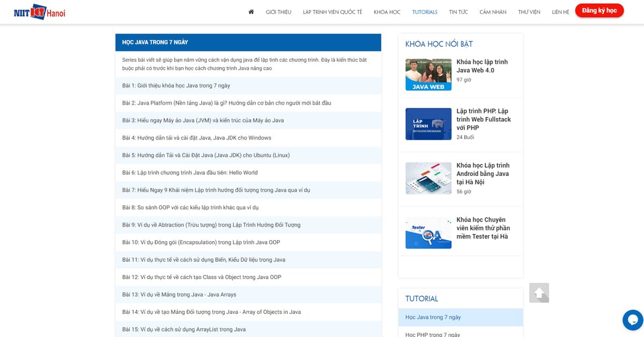Open Bài 10 Encapsulation lesson link
Image resolution: width=644 pixels, height=337 pixels.
(x=201, y=243)
